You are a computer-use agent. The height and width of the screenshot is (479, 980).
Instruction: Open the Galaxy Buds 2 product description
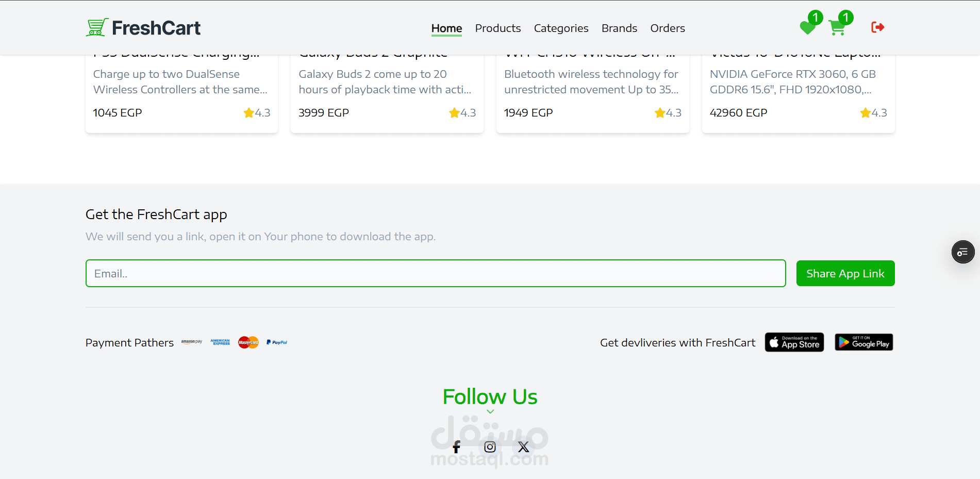click(x=385, y=82)
